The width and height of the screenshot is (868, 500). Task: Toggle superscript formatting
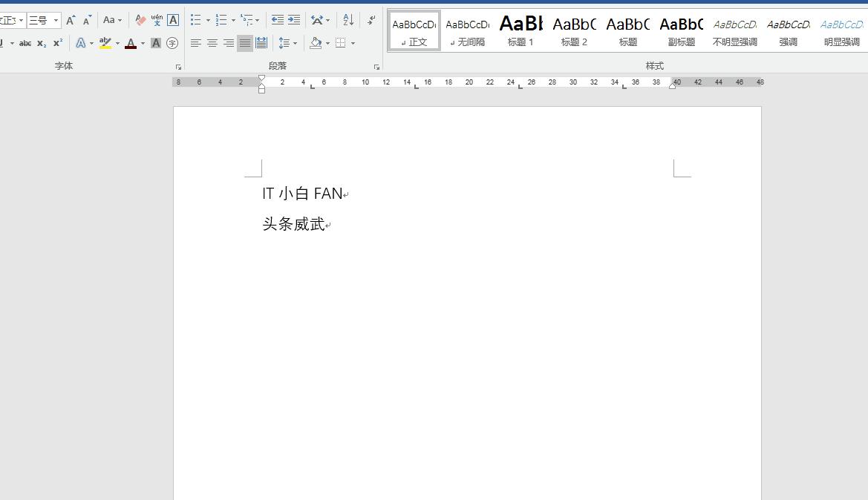point(59,42)
